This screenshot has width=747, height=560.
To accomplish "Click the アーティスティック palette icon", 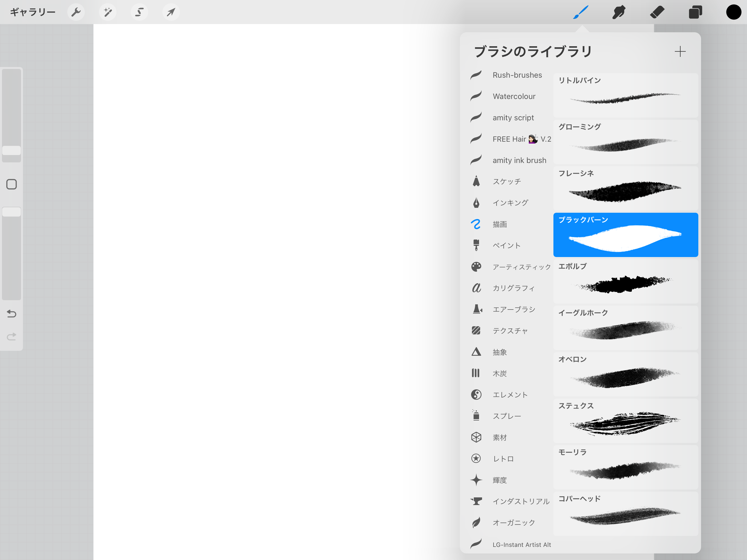I will [476, 267].
